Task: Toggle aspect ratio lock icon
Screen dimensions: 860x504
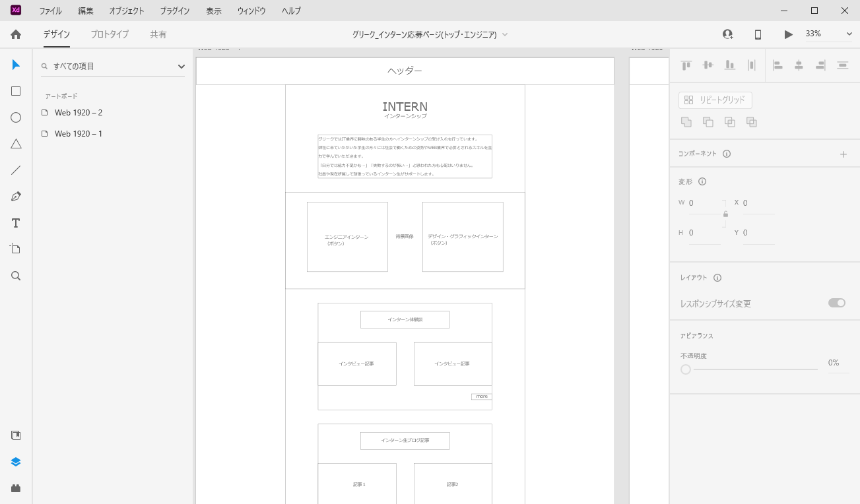Action: click(x=725, y=214)
